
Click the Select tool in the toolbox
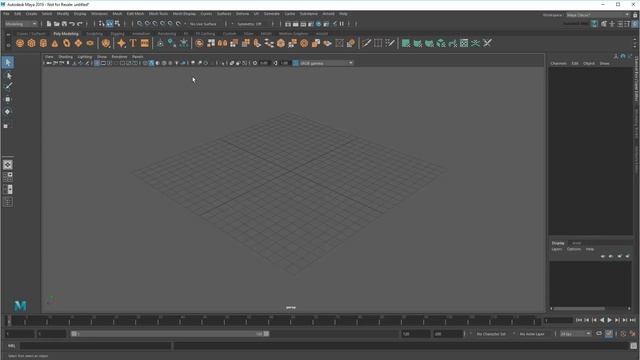[8, 62]
